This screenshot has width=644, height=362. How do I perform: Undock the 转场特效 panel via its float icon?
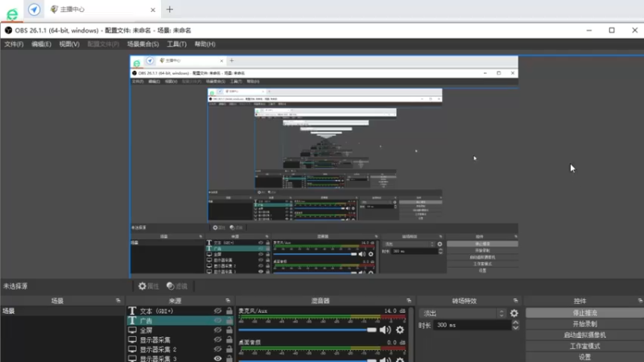pyautogui.click(x=515, y=300)
